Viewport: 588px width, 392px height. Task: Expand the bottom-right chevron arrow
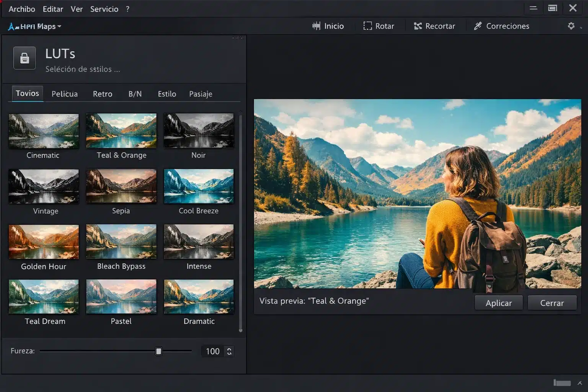click(x=580, y=383)
